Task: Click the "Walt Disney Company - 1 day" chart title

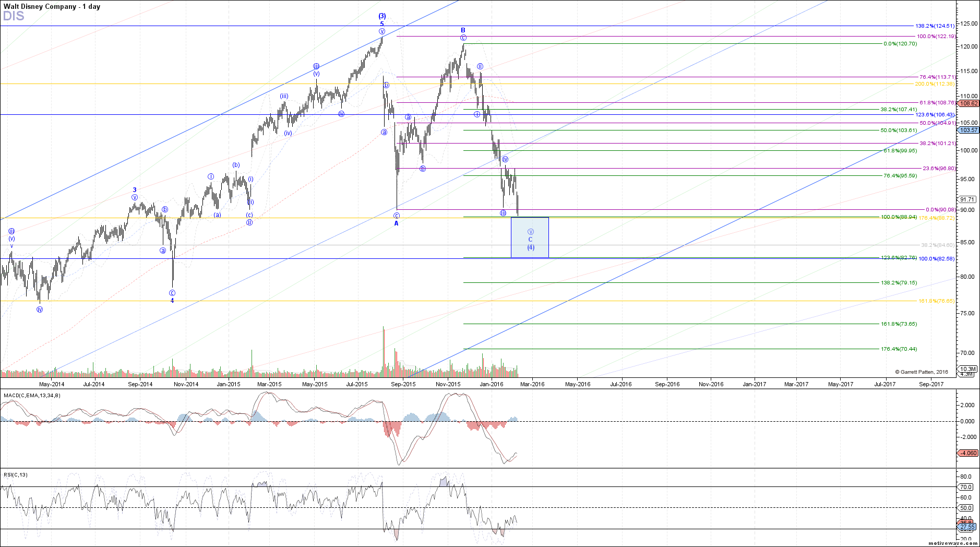Action: (52, 6)
